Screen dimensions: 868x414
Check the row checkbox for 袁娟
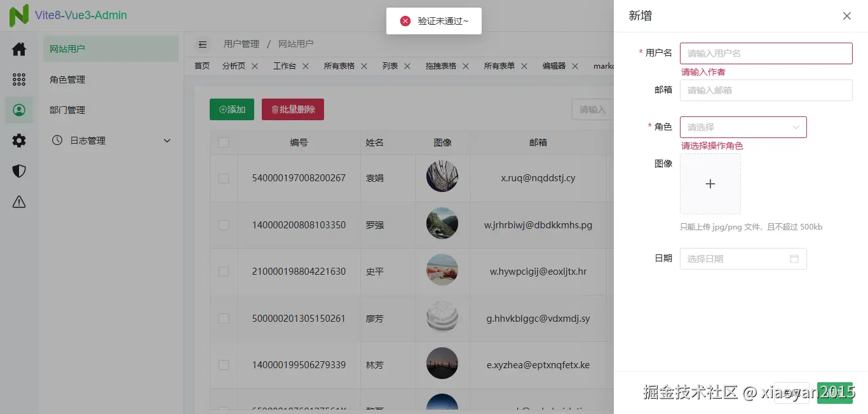pyautogui.click(x=224, y=178)
